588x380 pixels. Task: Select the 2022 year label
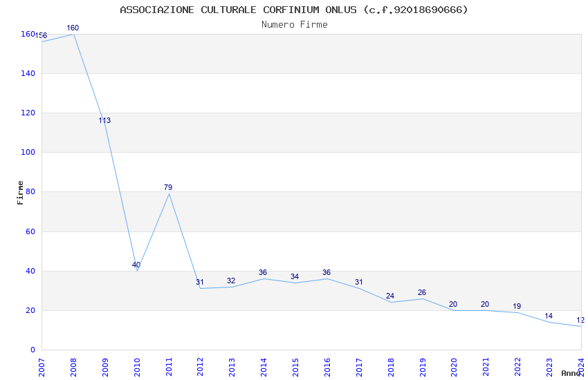point(517,368)
